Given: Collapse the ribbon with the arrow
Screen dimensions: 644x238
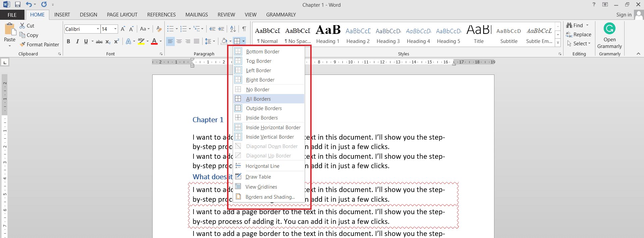Looking at the screenshot, I should 638,54.
